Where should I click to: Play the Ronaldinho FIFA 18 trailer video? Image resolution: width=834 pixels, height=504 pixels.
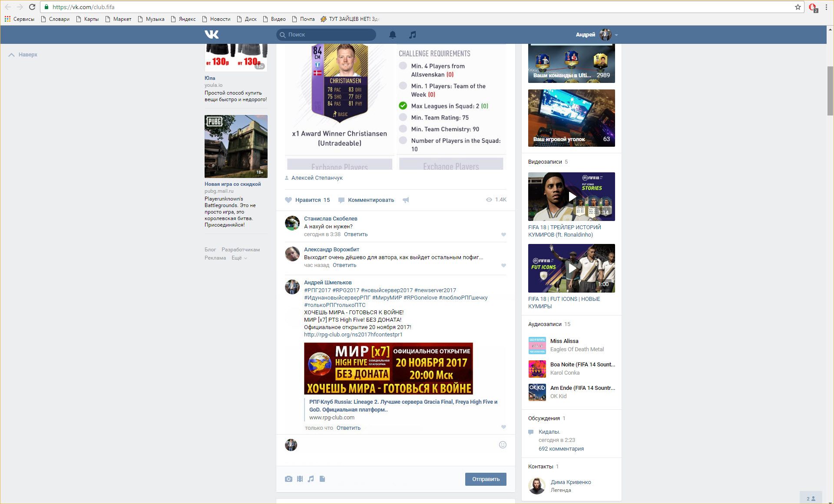point(571,197)
